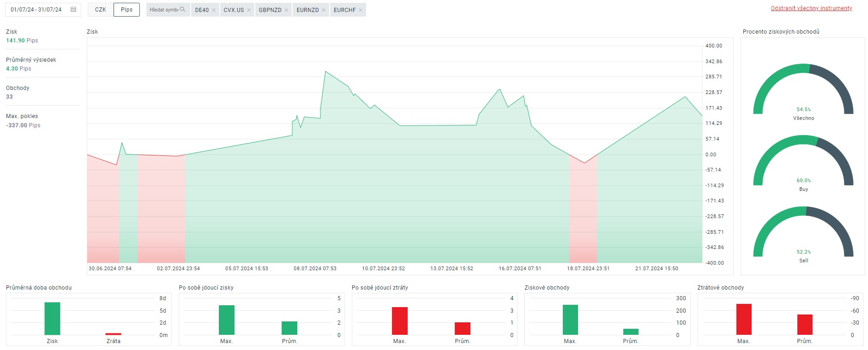Switch the display units to CZK
868x350 pixels.
101,10
